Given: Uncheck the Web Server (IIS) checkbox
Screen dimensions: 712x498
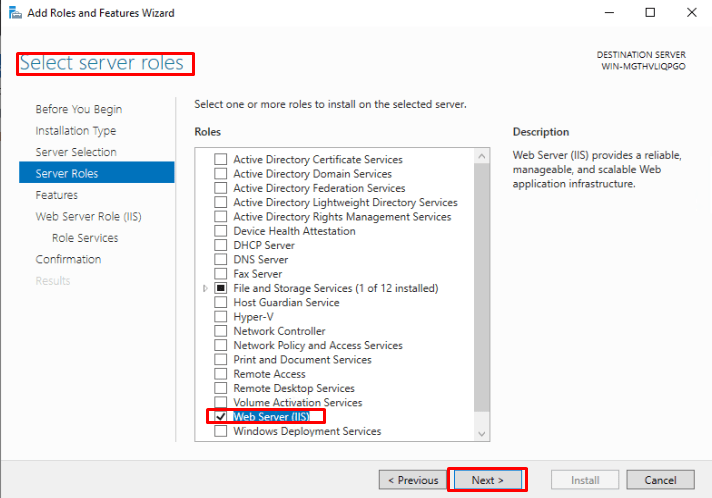Looking at the screenshot, I should pyautogui.click(x=221, y=417).
